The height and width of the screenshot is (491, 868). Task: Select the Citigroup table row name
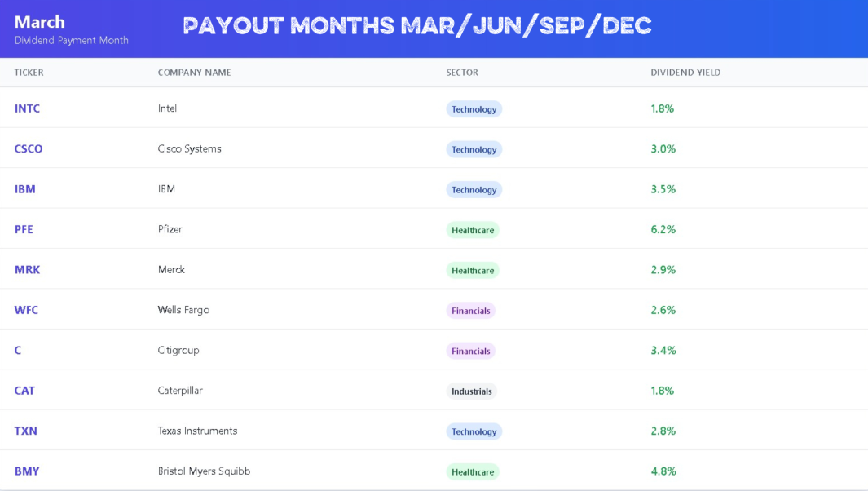(x=178, y=350)
